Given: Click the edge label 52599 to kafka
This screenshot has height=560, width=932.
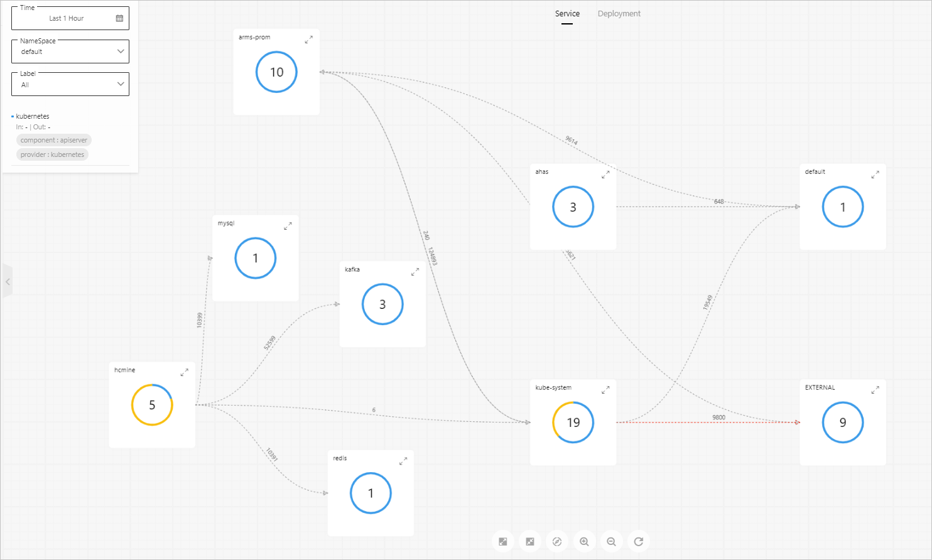Looking at the screenshot, I should 270,342.
